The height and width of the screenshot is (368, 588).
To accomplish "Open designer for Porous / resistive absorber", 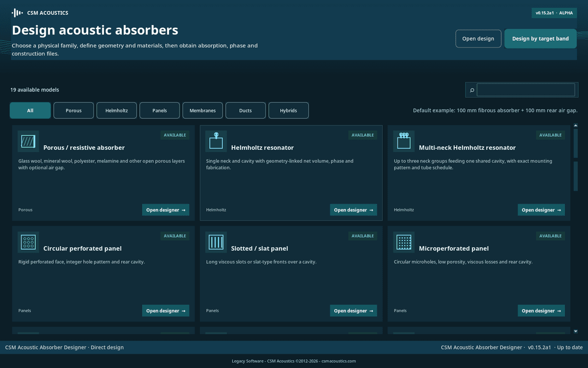I will pos(166,210).
